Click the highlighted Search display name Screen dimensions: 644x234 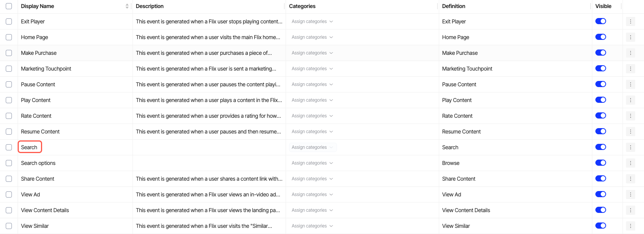point(29,147)
